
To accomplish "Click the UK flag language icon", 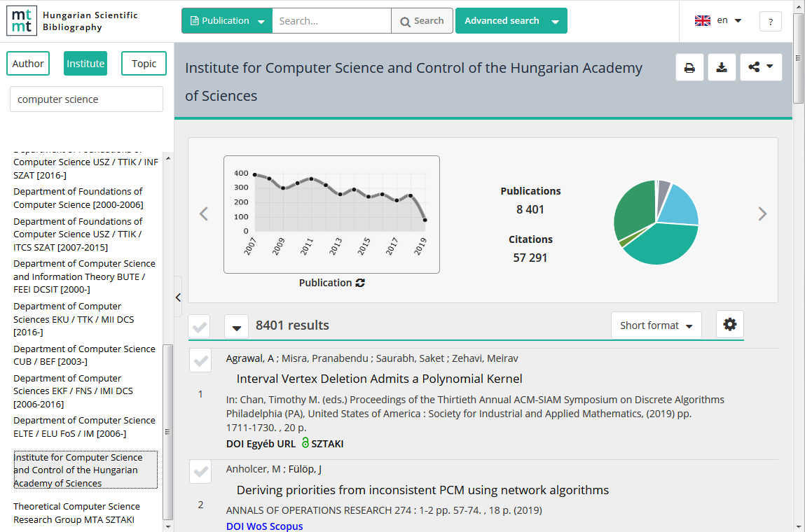I will 702,20.
